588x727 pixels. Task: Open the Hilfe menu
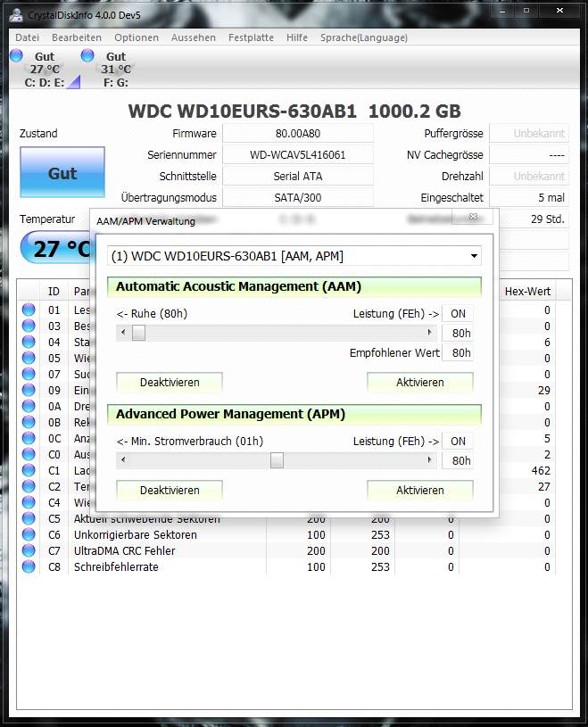tap(297, 37)
